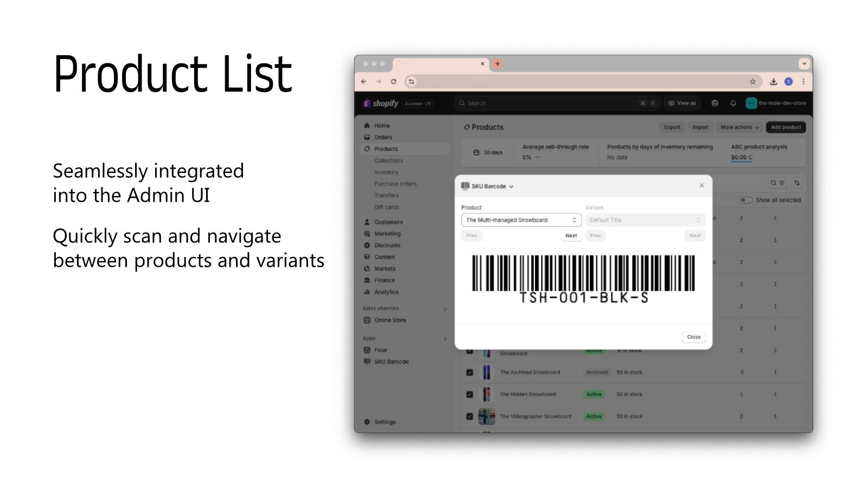Open browser downloads icon
The width and height of the screenshot is (868, 488).
point(773,81)
